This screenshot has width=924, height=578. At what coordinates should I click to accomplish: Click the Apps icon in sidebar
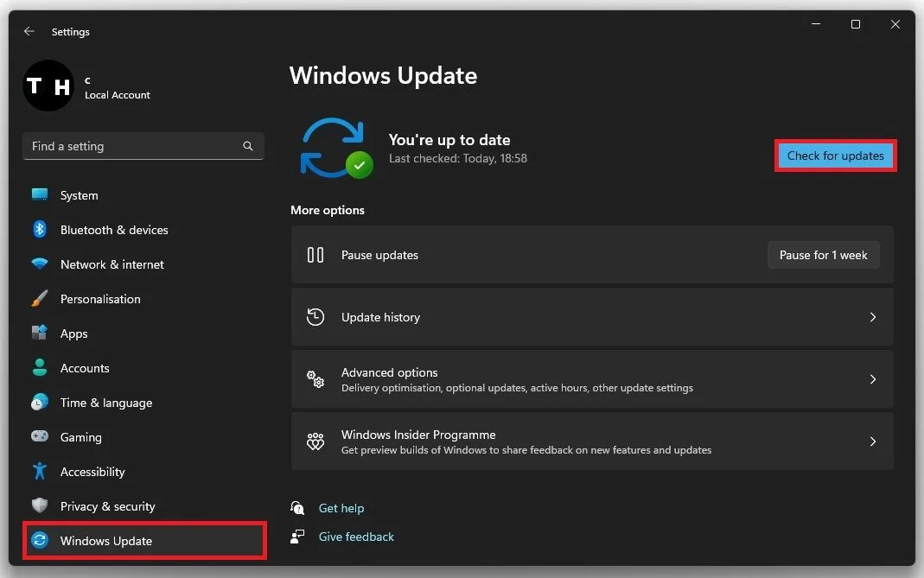point(40,333)
